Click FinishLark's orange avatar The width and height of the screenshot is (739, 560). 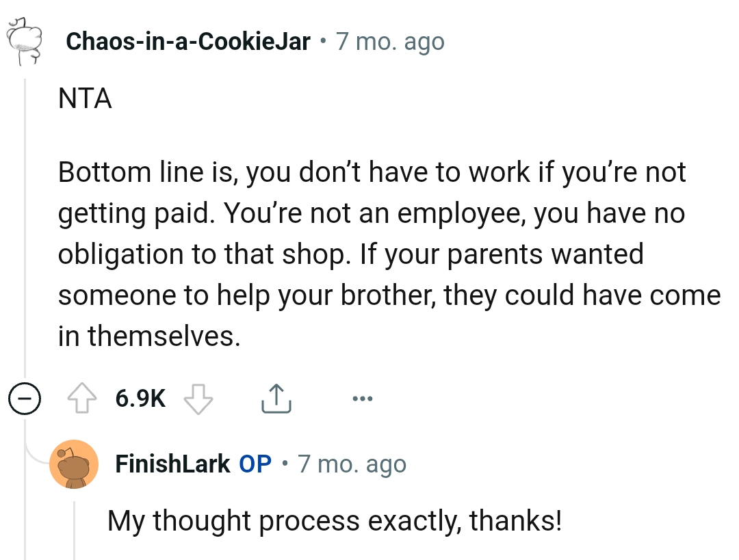[x=74, y=464]
